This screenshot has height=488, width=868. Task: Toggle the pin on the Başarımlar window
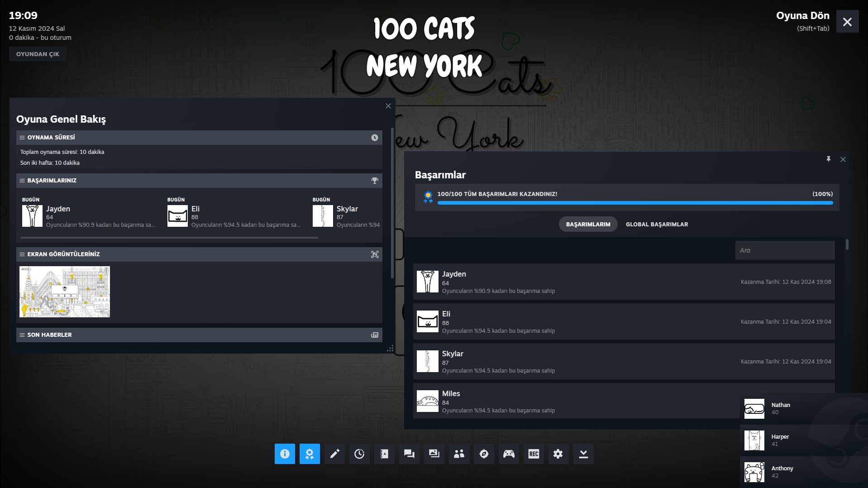pyautogui.click(x=829, y=159)
